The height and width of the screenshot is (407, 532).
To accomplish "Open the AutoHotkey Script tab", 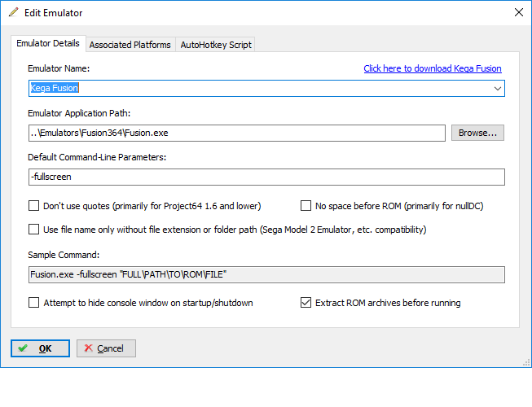I will pyautogui.click(x=216, y=45).
